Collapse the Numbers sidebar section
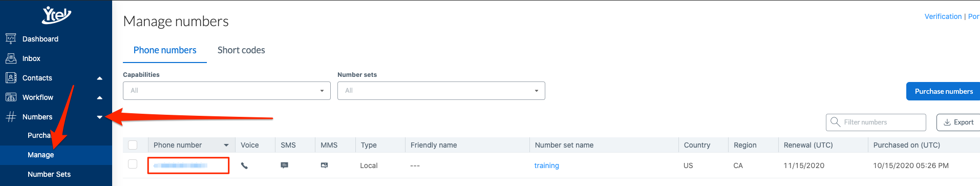 [99, 117]
